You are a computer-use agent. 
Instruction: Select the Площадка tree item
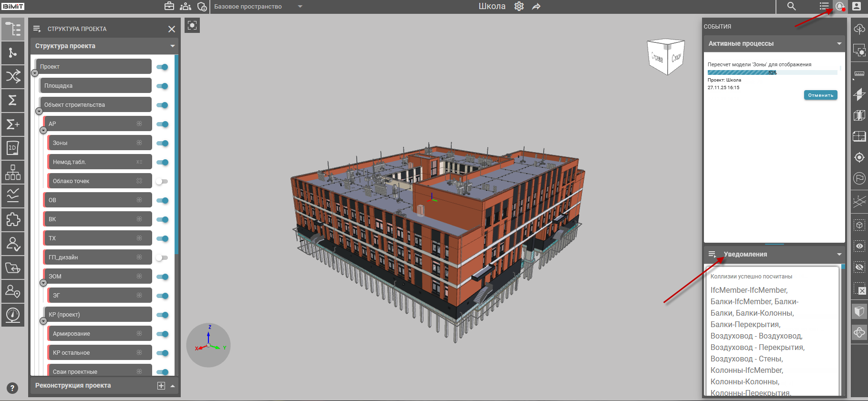point(95,86)
